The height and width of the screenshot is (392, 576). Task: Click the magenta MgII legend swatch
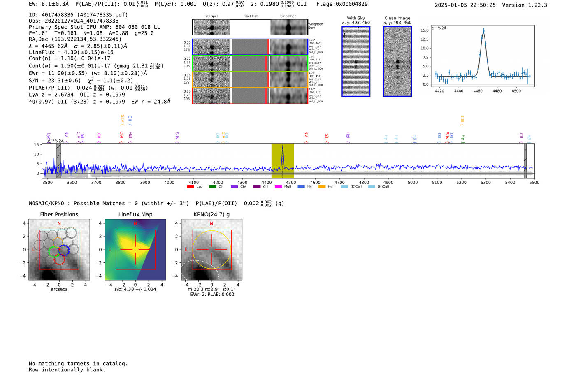[278, 186]
